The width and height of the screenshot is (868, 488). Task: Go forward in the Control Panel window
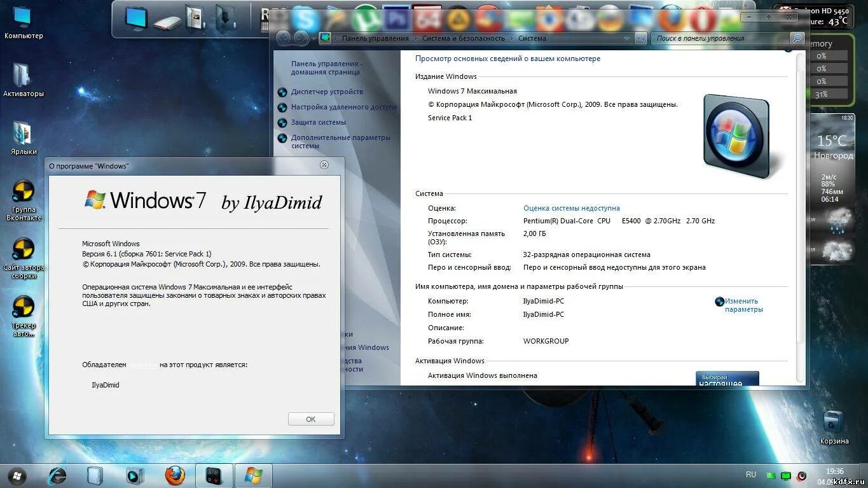300,38
